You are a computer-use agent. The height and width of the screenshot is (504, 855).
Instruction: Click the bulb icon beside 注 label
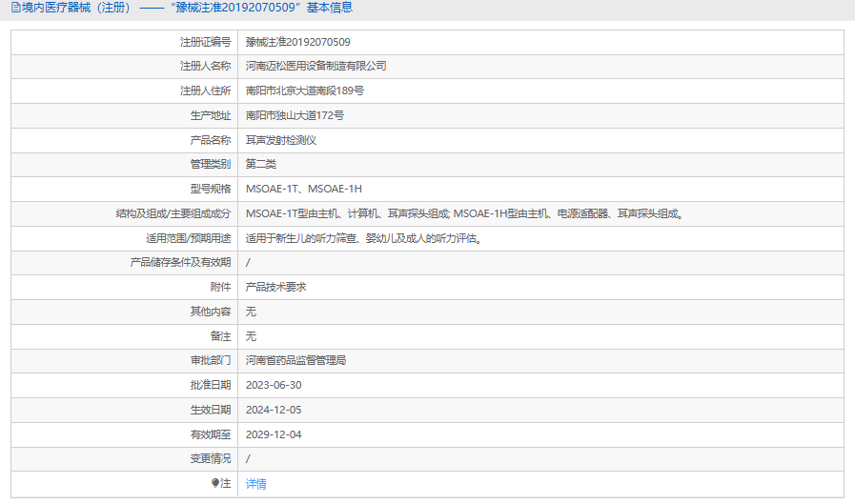tap(214, 483)
